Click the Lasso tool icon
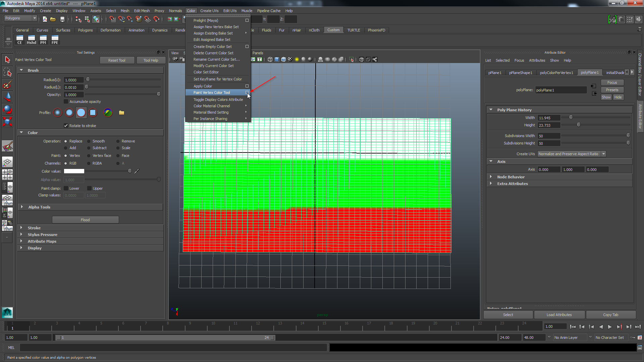Screen dimensions: 644x362 (7, 72)
